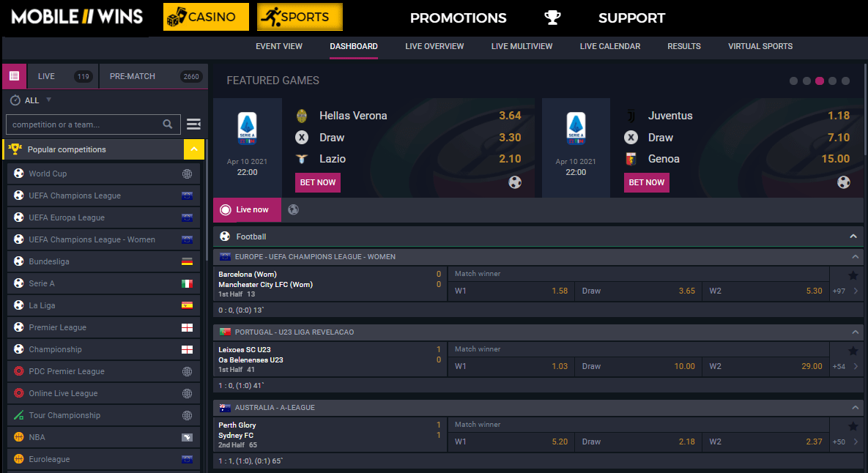Open the Promotions link
The width and height of the screenshot is (868, 473).
(458, 18)
